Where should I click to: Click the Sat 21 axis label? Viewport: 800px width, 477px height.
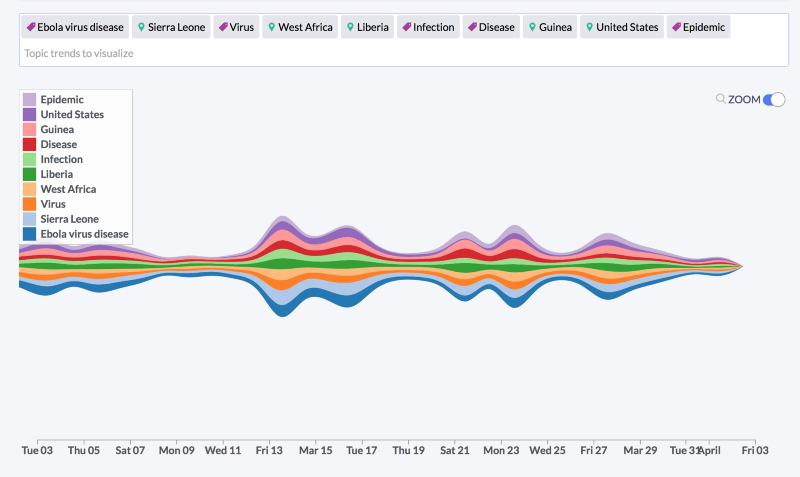(455, 450)
